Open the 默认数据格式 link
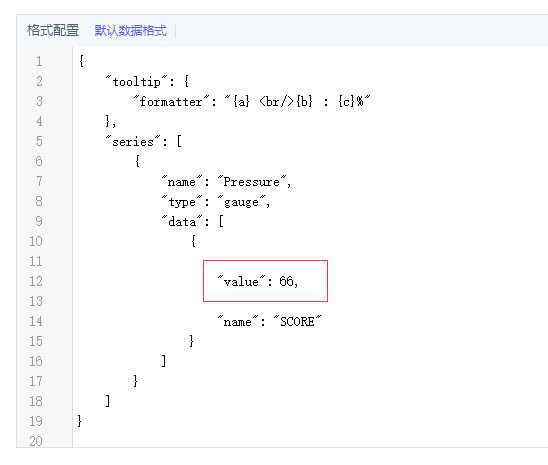Screen dimensions: 548x465 130,31
